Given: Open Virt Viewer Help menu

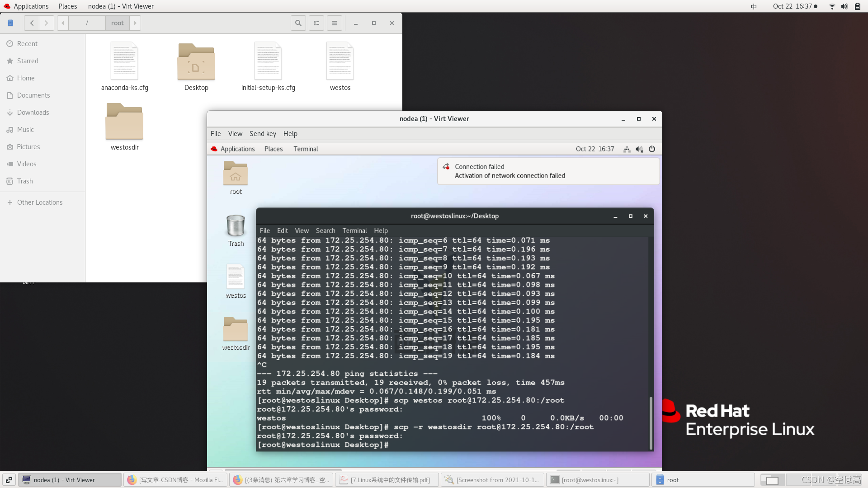Looking at the screenshot, I should [290, 134].
